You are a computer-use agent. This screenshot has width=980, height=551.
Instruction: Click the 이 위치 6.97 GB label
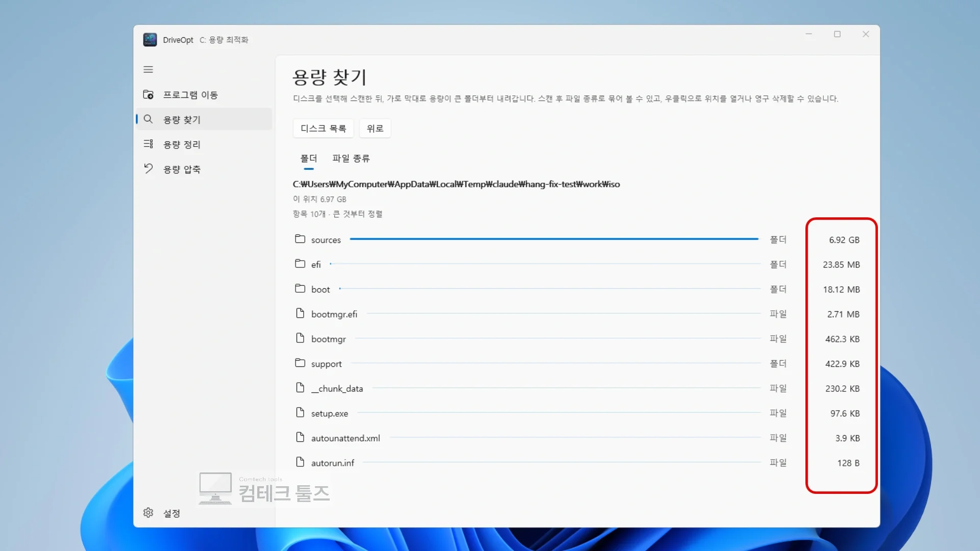[320, 199]
